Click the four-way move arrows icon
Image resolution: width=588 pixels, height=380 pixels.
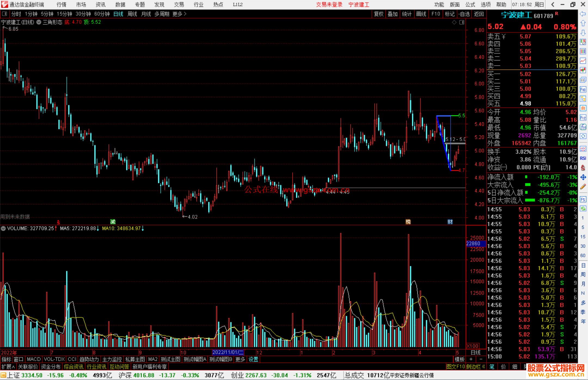coord(583,177)
